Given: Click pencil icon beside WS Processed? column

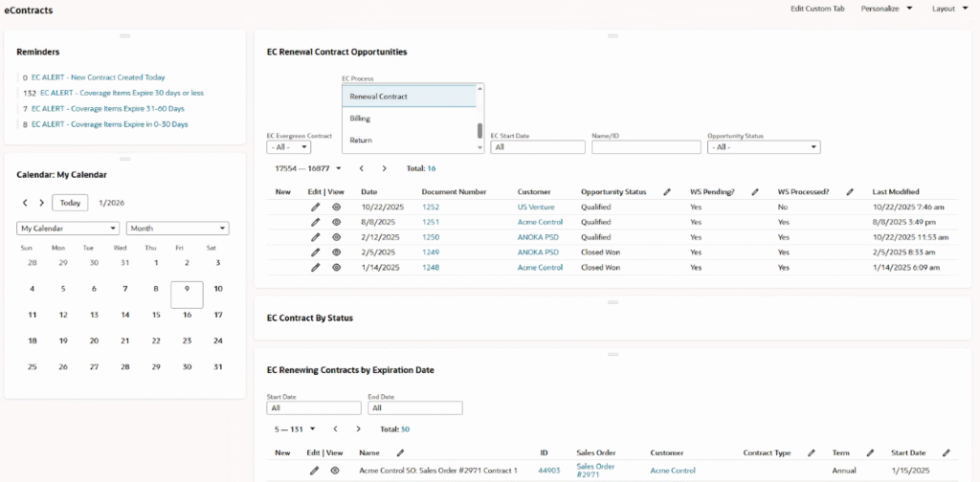Looking at the screenshot, I should point(850,192).
